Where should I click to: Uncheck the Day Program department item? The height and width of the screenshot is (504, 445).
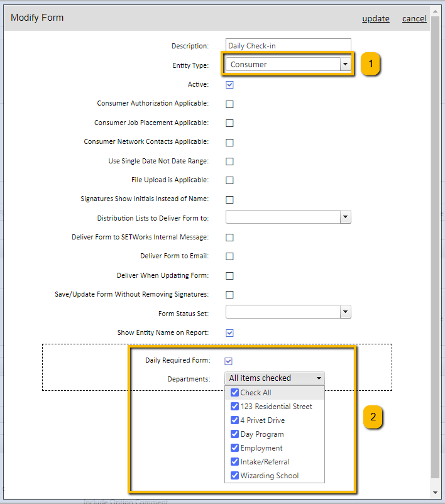234,434
